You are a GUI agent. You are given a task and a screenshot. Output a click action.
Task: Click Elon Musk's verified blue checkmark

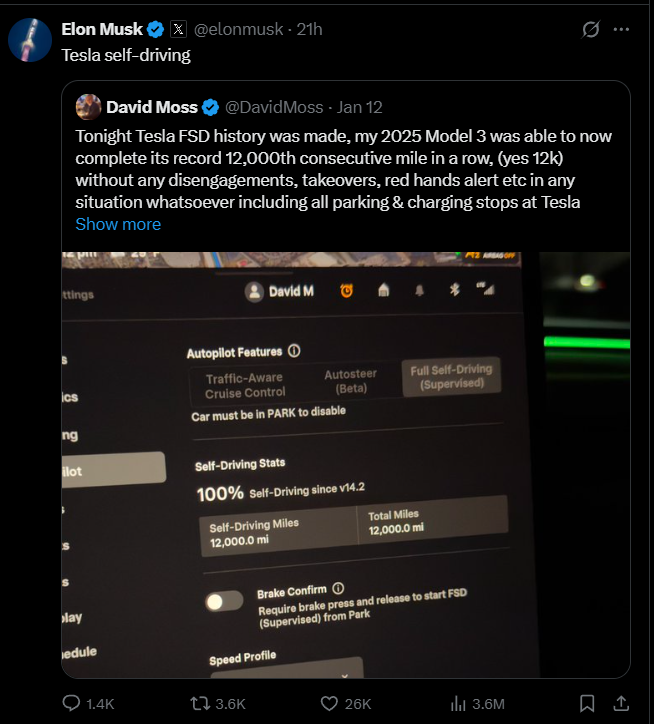[157, 30]
